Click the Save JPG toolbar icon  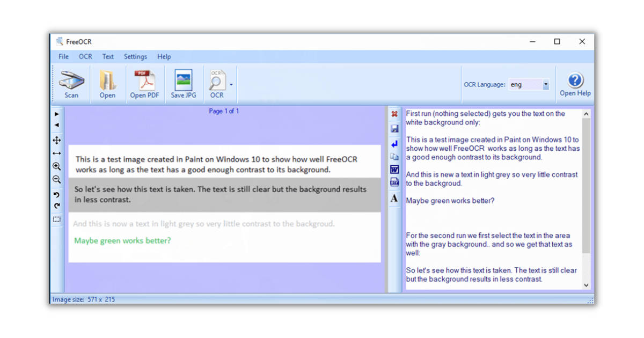(184, 84)
